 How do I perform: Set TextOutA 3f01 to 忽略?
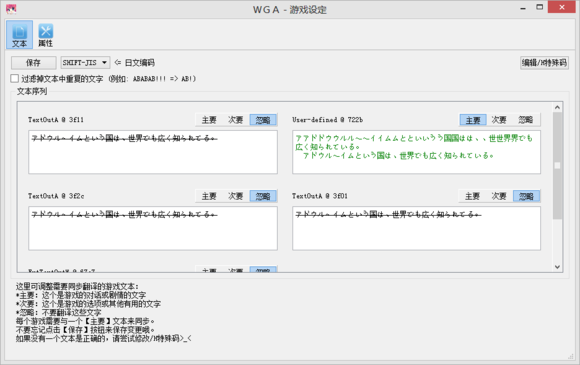pos(526,196)
